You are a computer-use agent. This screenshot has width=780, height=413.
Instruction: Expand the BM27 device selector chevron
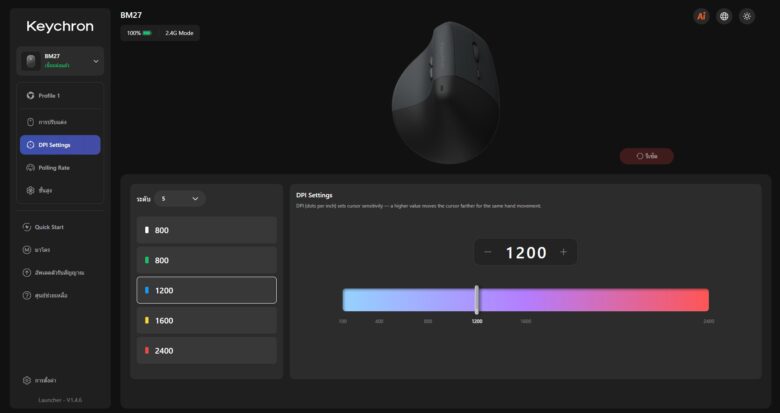[96, 61]
